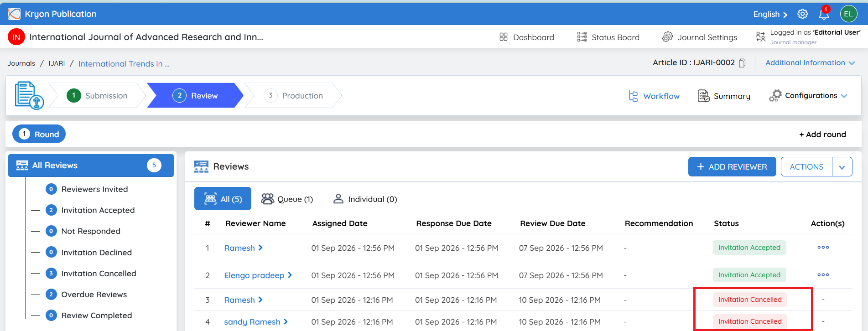Filter by Reviewers Invited
The image size is (868, 331).
pos(87,189)
